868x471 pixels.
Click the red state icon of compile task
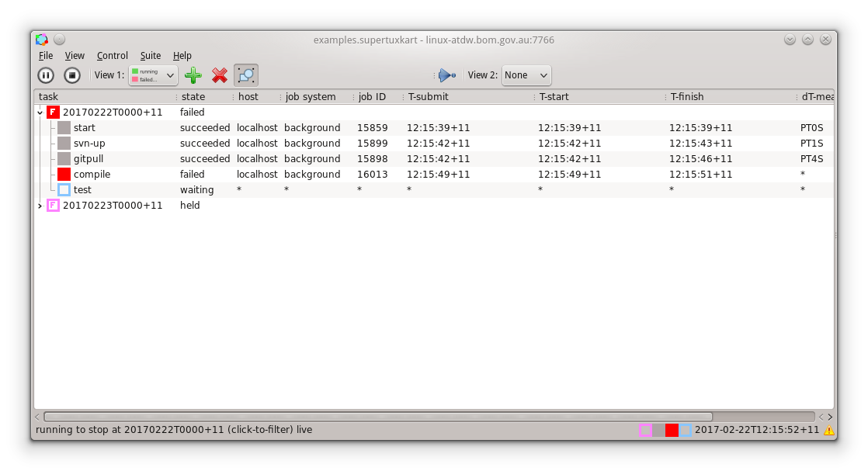[x=64, y=175]
